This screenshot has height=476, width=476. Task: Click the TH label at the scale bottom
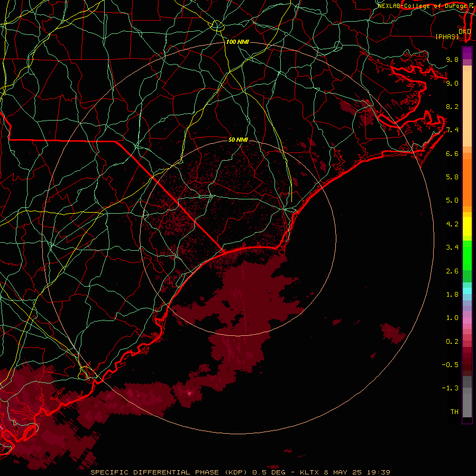[454, 412]
